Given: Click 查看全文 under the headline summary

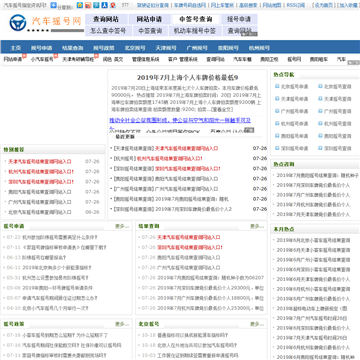Looking at the screenshot, I should [x=222, y=109].
